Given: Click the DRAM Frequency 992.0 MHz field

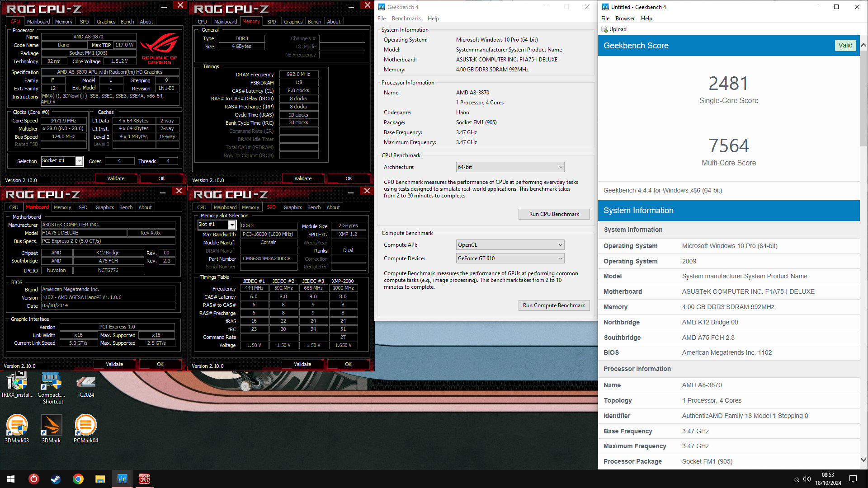Looking at the screenshot, I should [x=299, y=74].
